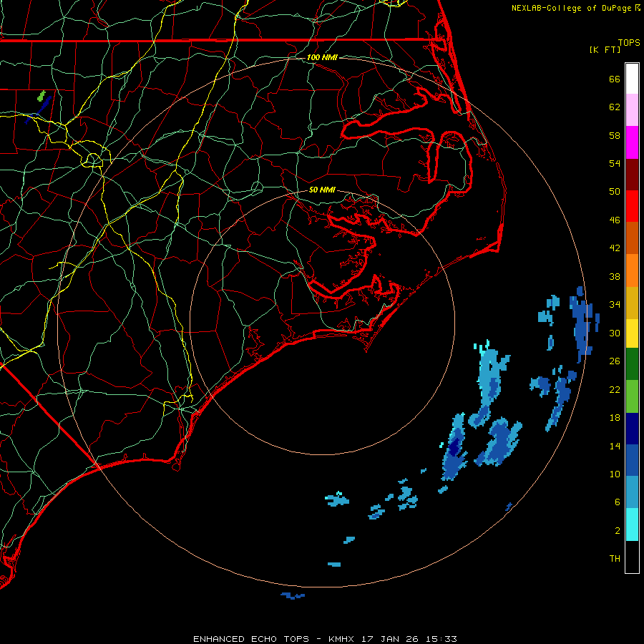Click the "TH" legend label
The image size is (644, 644).
(x=615, y=559)
